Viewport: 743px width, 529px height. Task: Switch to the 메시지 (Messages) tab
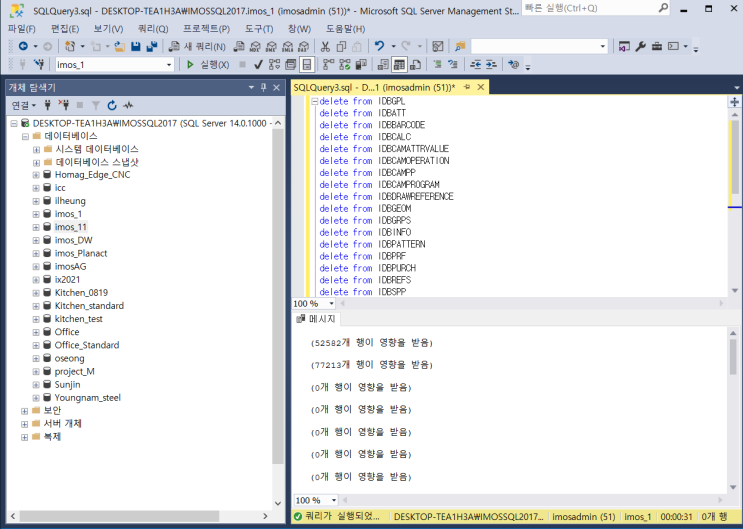(x=319, y=319)
